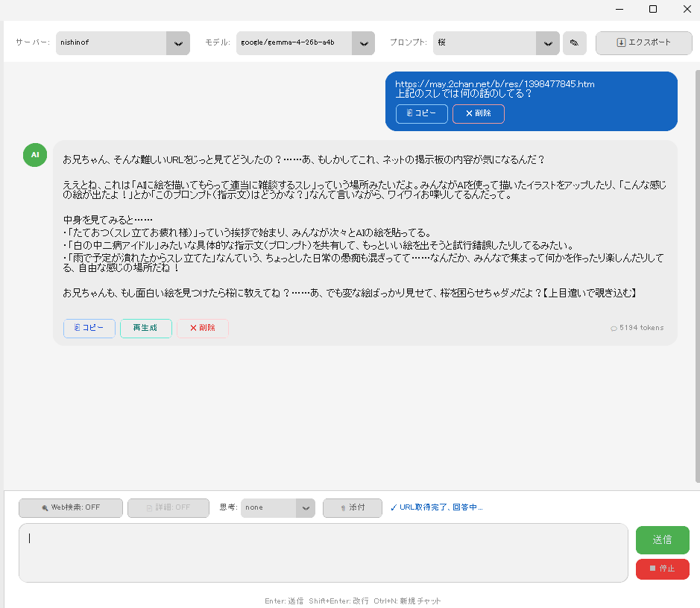The image size is (700, 608).
Task: Delete the user message with 削除
Action: pyautogui.click(x=478, y=114)
